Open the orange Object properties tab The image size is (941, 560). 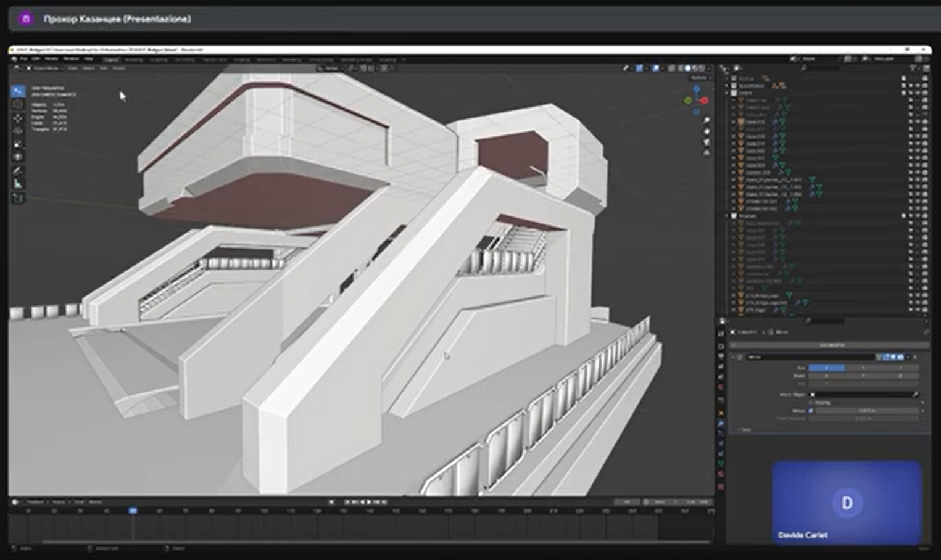click(721, 413)
